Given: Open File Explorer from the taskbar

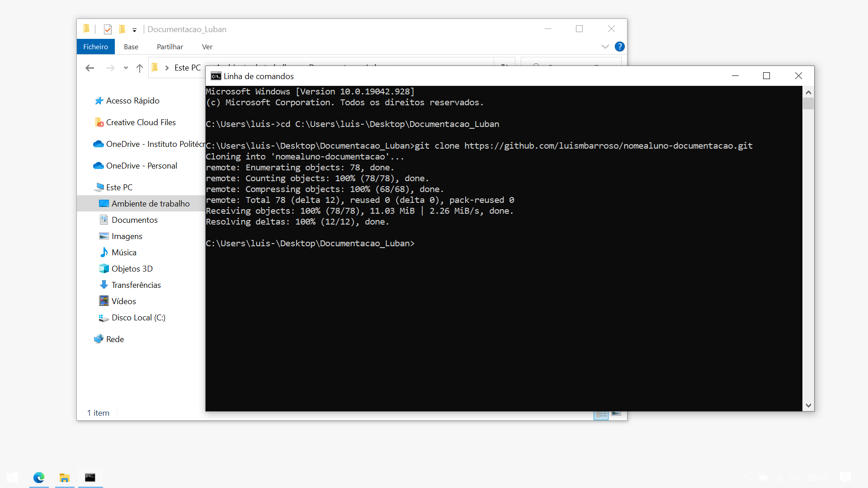Looking at the screenshot, I should point(65,478).
